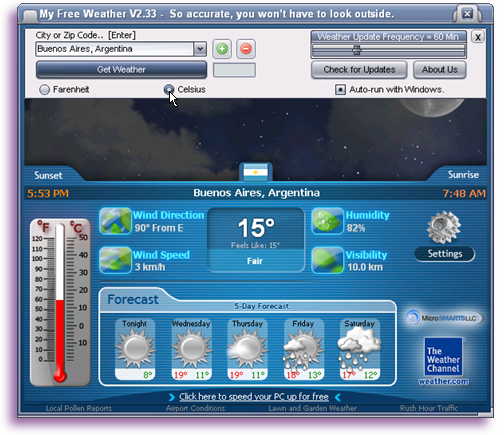Click the title bar window icon

pos(30,15)
